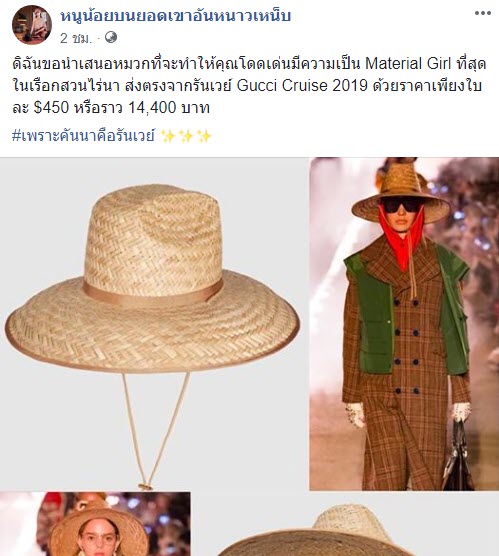
Task: Click the black sunglasses on runway model
Action: pos(401,204)
